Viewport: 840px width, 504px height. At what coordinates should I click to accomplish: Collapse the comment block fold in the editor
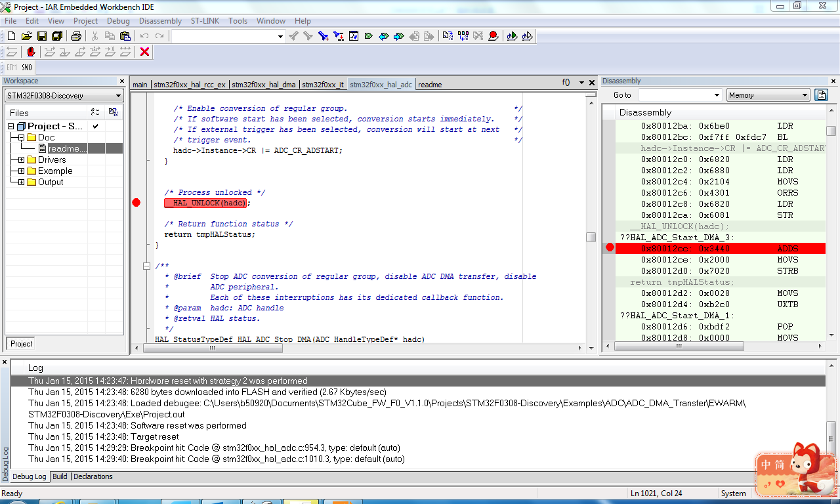(x=146, y=266)
